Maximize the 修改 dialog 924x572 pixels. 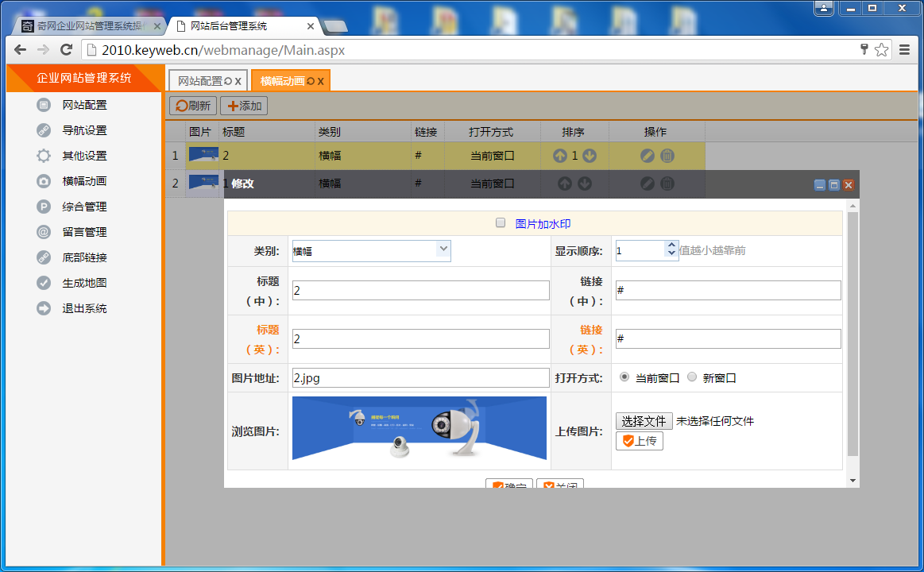pos(834,185)
